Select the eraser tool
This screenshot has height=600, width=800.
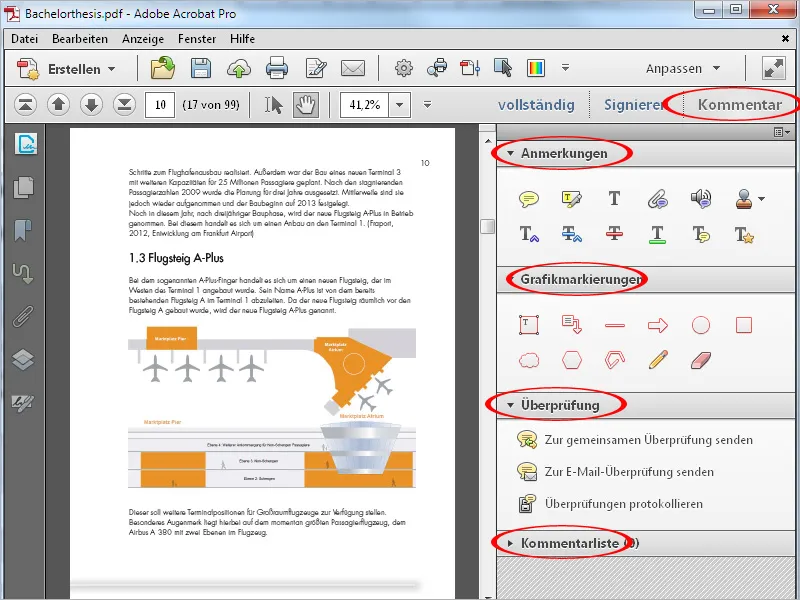click(x=701, y=360)
